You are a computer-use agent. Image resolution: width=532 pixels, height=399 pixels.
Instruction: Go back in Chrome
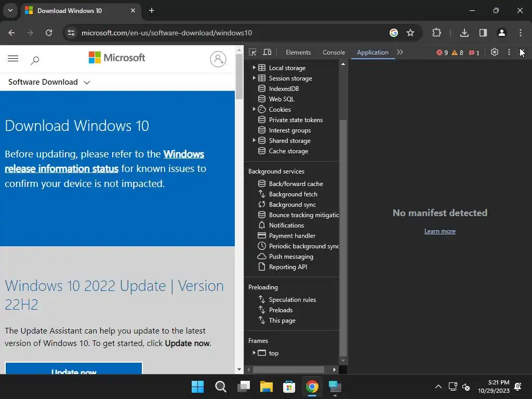click(x=11, y=33)
